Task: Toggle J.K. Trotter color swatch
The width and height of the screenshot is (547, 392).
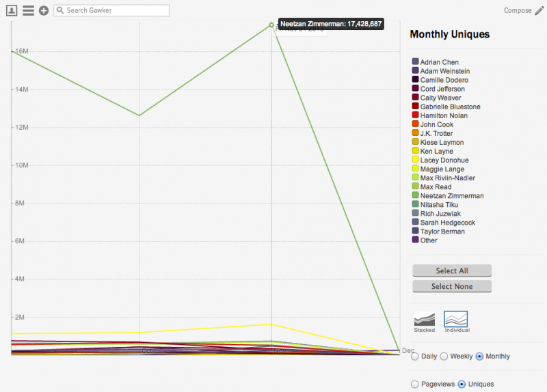Action: [x=415, y=132]
